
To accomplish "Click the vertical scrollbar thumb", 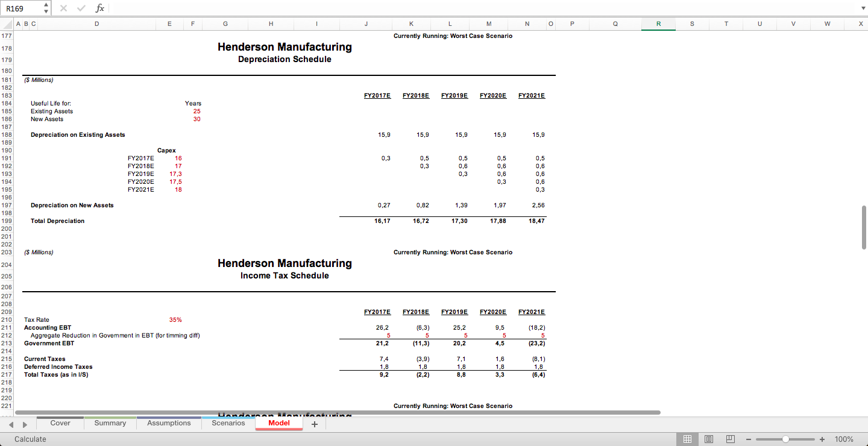I will click(x=863, y=228).
